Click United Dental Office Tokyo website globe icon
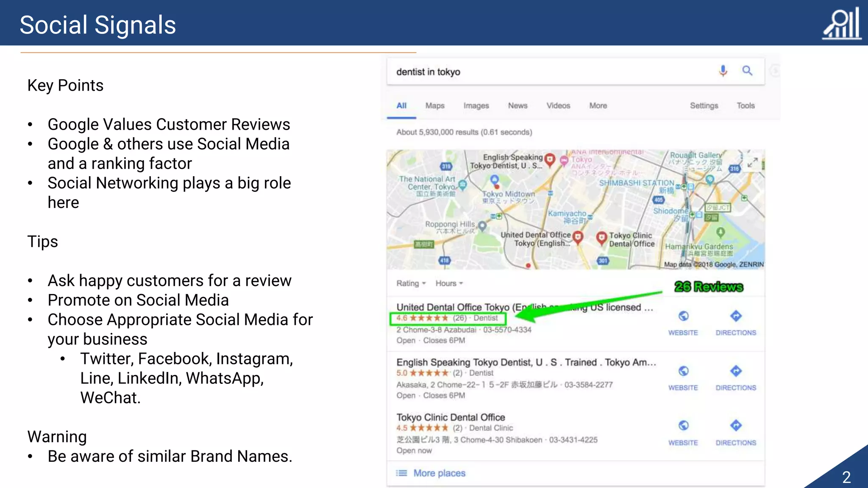 pyautogui.click(x=683, y=316)
